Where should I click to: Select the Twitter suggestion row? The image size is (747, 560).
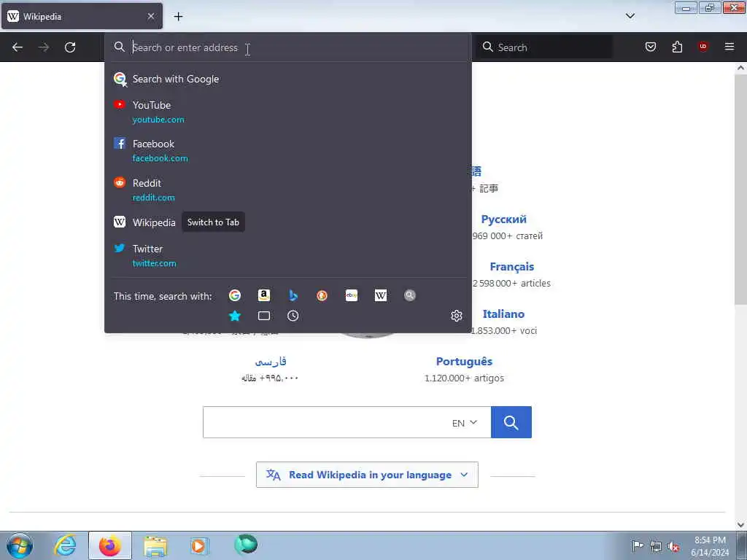click(x=287, y=256)
